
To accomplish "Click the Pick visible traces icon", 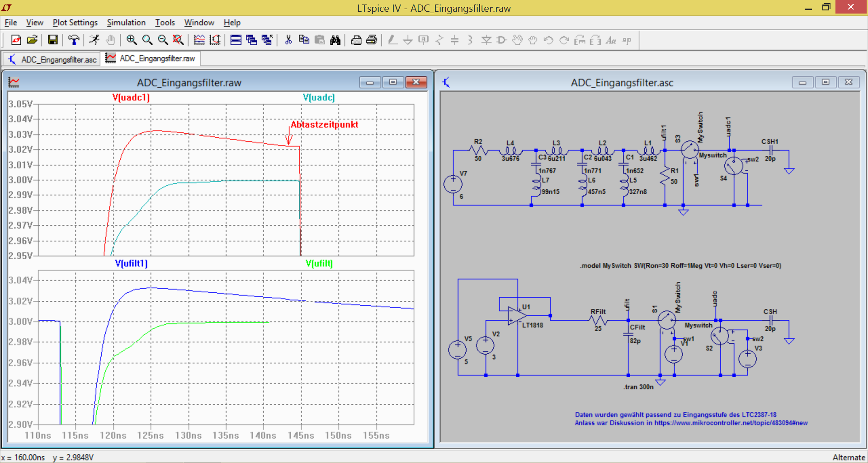I will tap(215, 40).
